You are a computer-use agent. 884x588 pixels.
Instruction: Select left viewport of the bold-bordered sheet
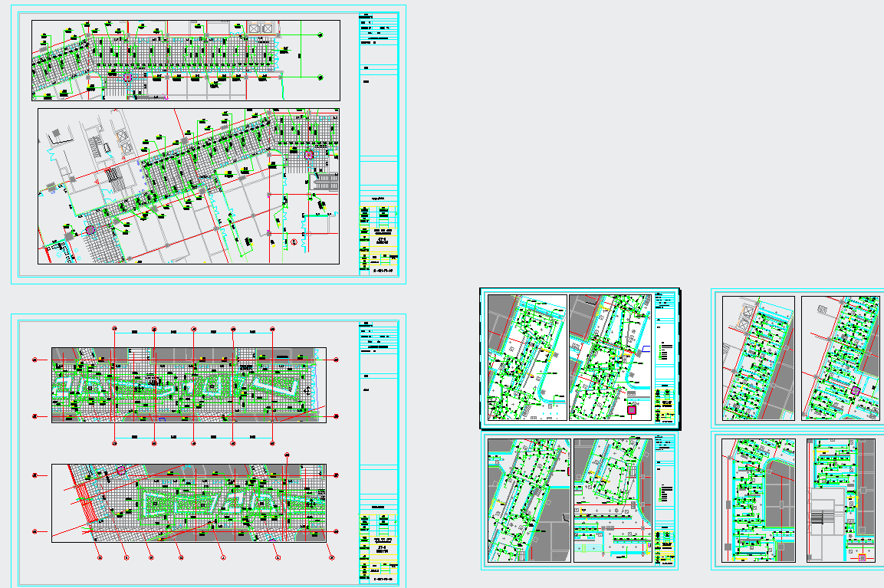coord(527,357)
